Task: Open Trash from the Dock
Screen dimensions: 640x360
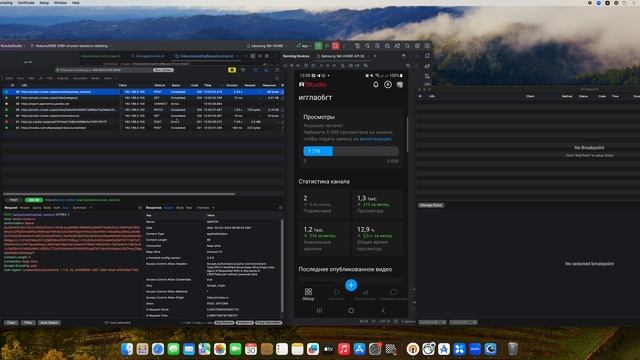Action: pos(513,349)
